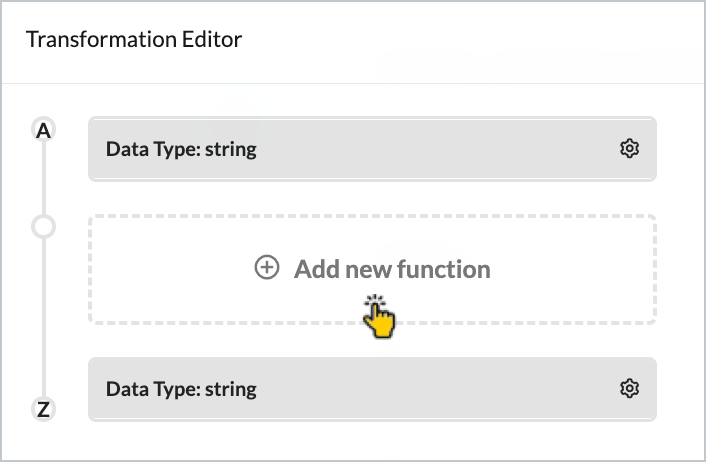Select the A node marker on the pipeline
The width and height of the screenshot is (706, 462).
43,130
